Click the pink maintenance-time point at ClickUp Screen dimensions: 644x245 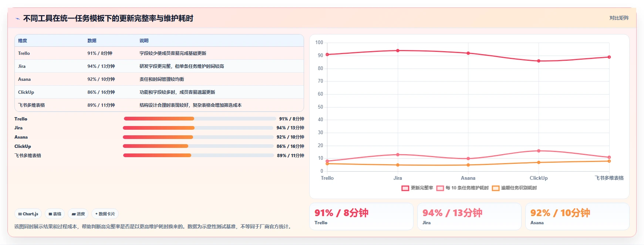coord(539,151)
